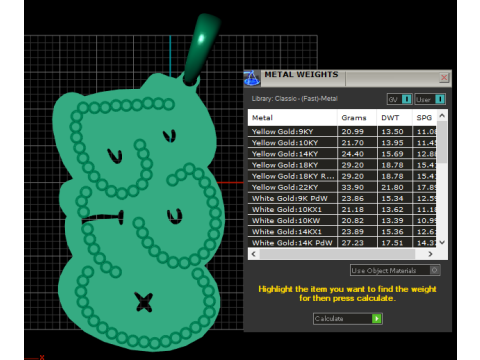Screen dimensions: 480x360
Task: Click the horizontal scrollbar thumb
Action: (x=337, y=254)
